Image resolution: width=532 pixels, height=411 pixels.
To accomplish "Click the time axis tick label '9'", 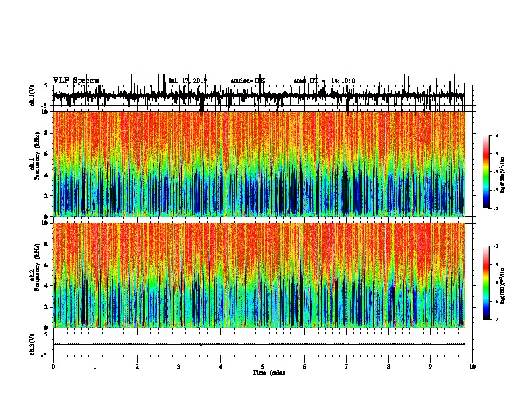I will (430, 367).
